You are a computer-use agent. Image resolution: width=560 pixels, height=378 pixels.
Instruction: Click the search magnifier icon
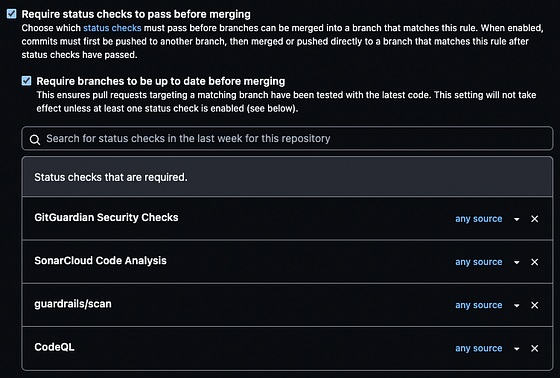pyautogui.click(x=35, y=139)
